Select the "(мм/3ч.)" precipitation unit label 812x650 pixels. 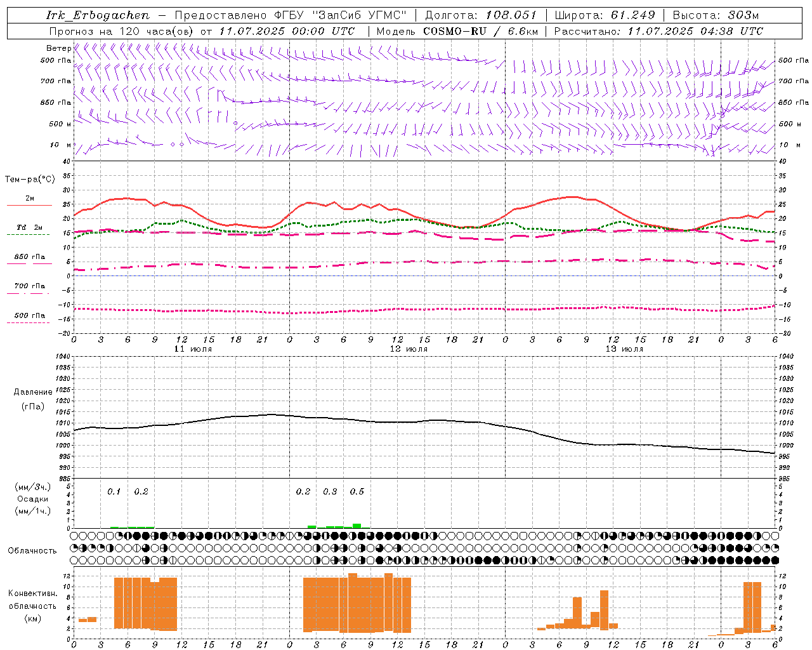tap(32, 487)
